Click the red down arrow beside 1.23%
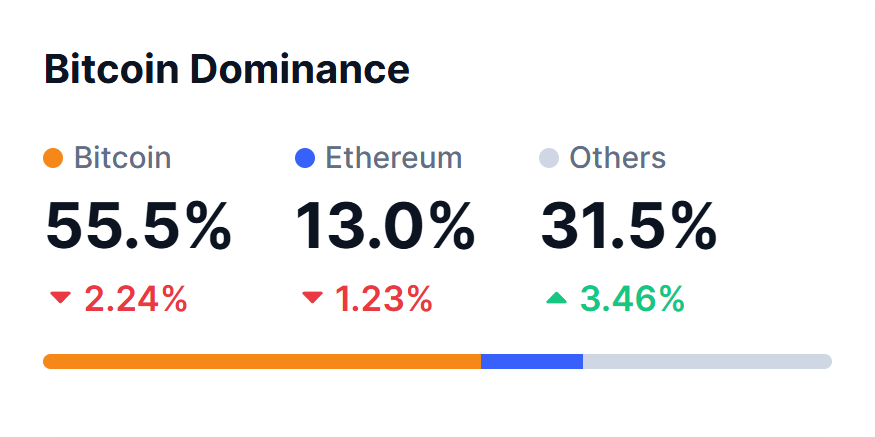This screenshot has width=875, height=437. pos(313,297)
